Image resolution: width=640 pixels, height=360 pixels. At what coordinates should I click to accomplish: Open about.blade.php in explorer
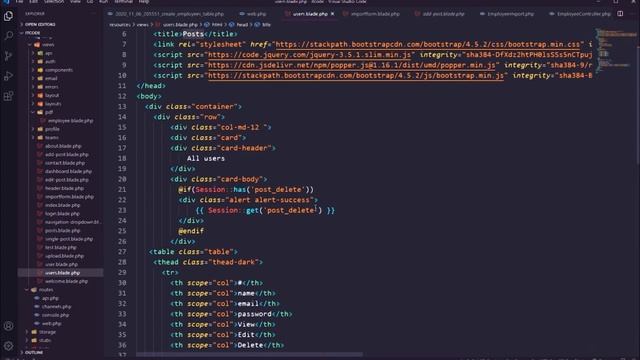(63, 146)
